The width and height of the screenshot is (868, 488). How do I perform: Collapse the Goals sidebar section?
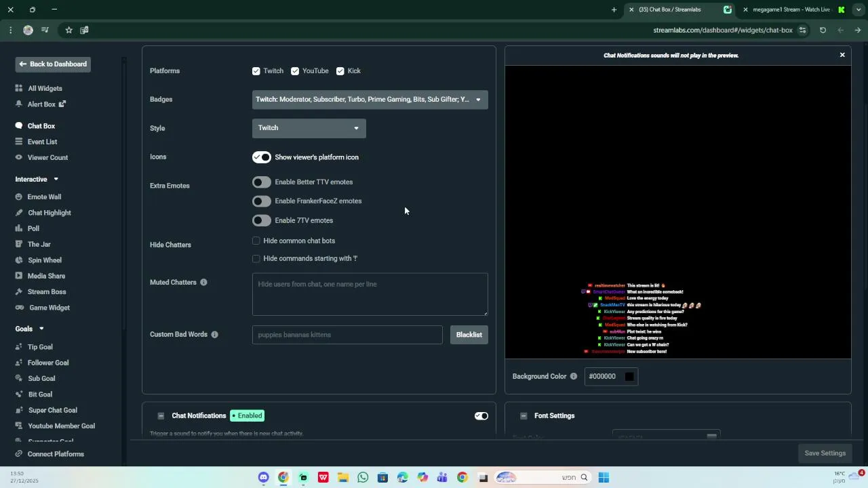41,329
